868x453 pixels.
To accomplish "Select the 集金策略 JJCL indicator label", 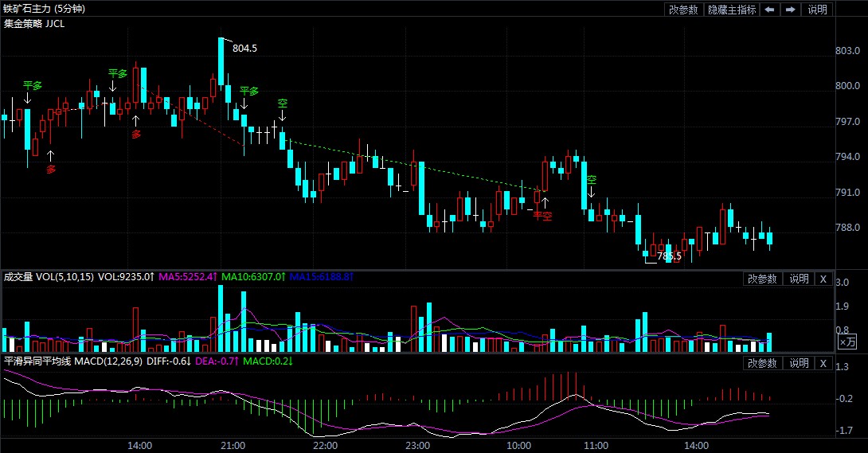I will point(34,24).
